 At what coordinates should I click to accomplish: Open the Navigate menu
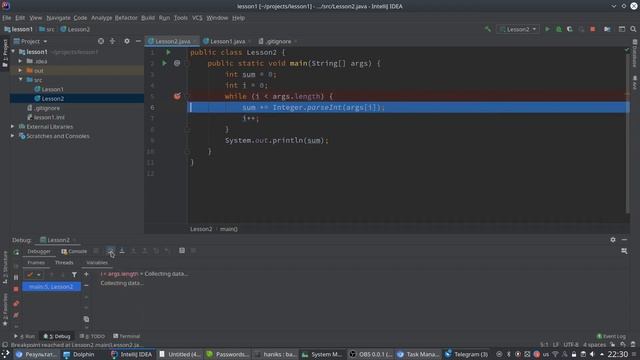pos(58,18)
